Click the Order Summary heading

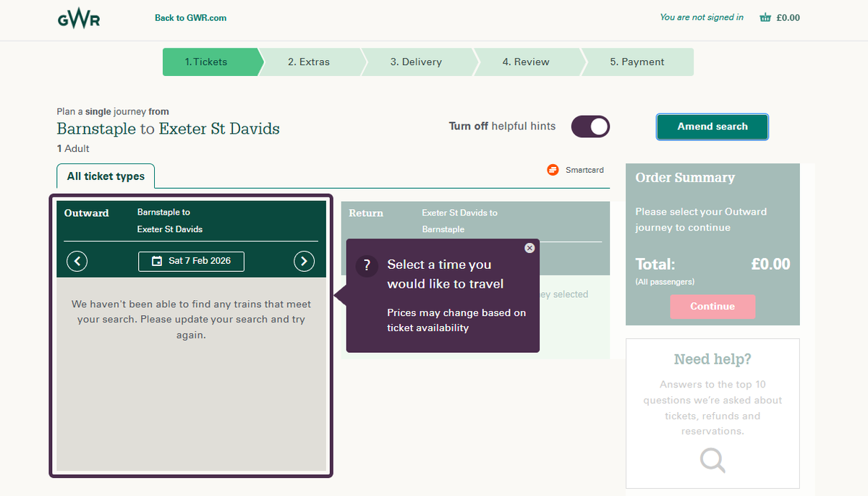click(685, 178)
